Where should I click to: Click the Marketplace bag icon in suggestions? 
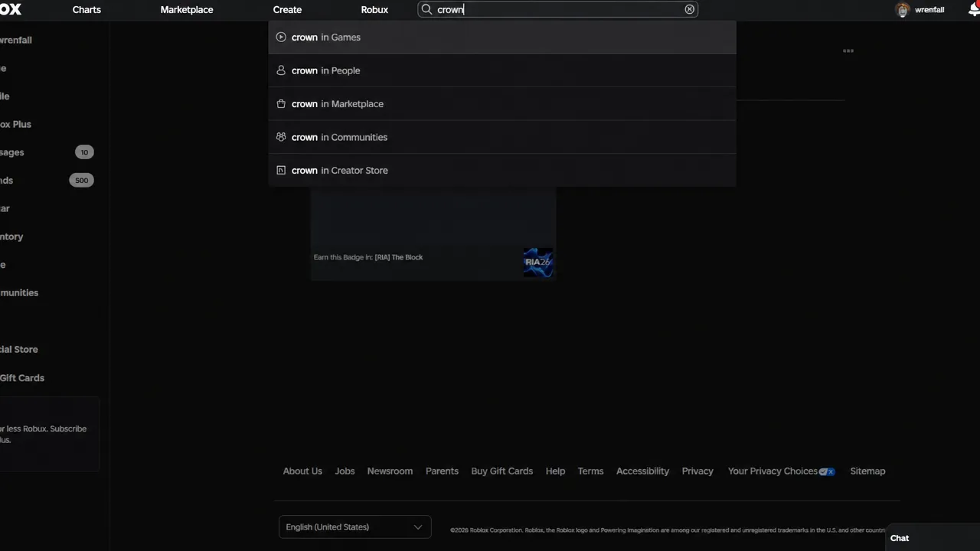pos(281,103)
